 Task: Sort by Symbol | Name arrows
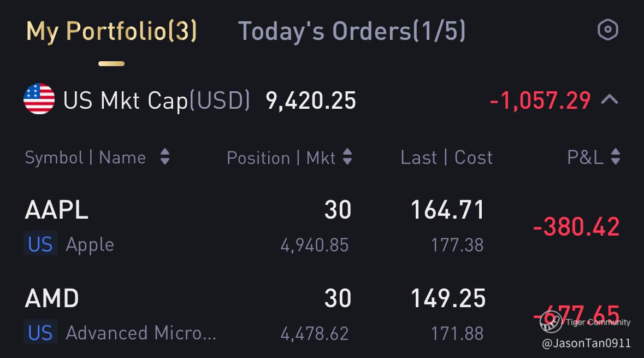click(x=164, y=158)
